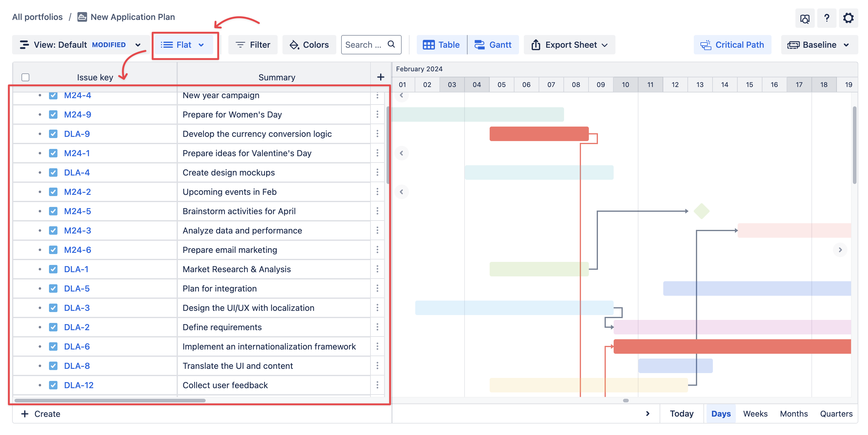Viewport: 868px width, 435px height.
Task: Open the DLA-12 issue link
Action: [79, 385]
